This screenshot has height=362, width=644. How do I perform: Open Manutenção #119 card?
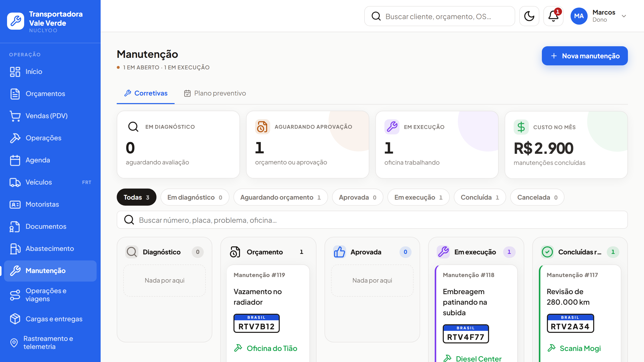pyautogui.click(x=268, y=314)
